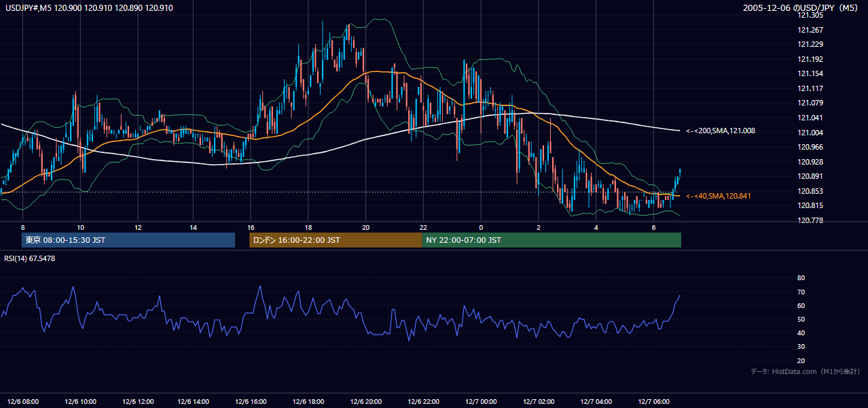Click the hour tick 8 under the price chart
Screen dimensions: 868x408
click(x=22, y=227)
